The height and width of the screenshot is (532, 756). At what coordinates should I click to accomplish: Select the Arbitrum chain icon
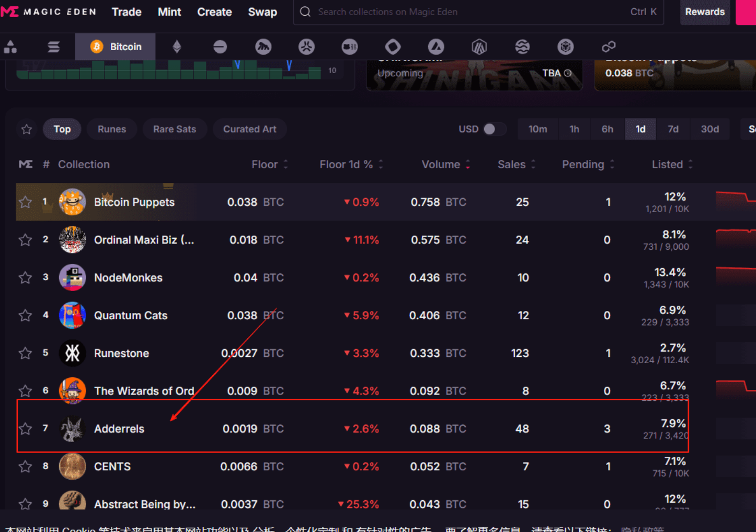click(479, 47)
